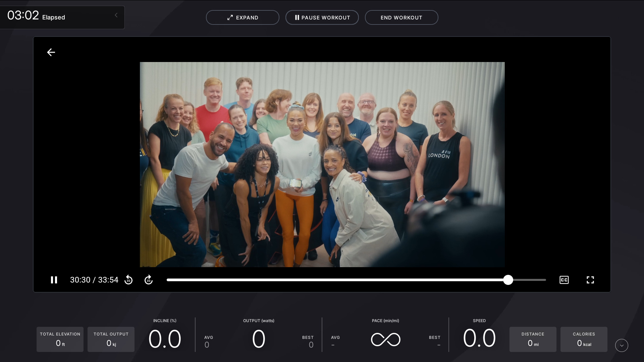Click Pause Workout button
Image resolution: width=644 pixels, height=362 pixels.
pos(322,17)
